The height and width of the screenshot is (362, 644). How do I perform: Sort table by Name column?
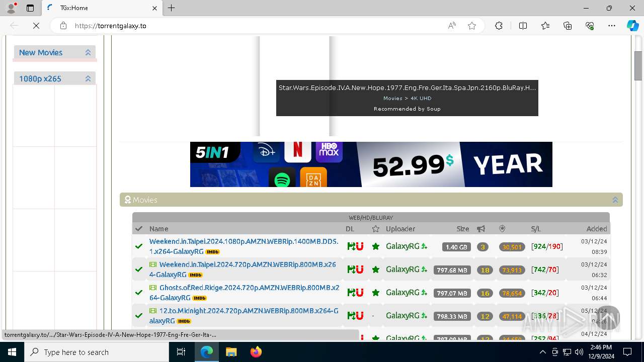[x=159, y=229]
